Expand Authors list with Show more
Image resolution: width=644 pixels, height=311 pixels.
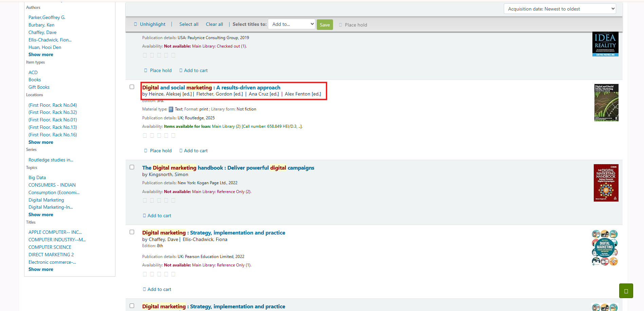[x=41, y=55]
